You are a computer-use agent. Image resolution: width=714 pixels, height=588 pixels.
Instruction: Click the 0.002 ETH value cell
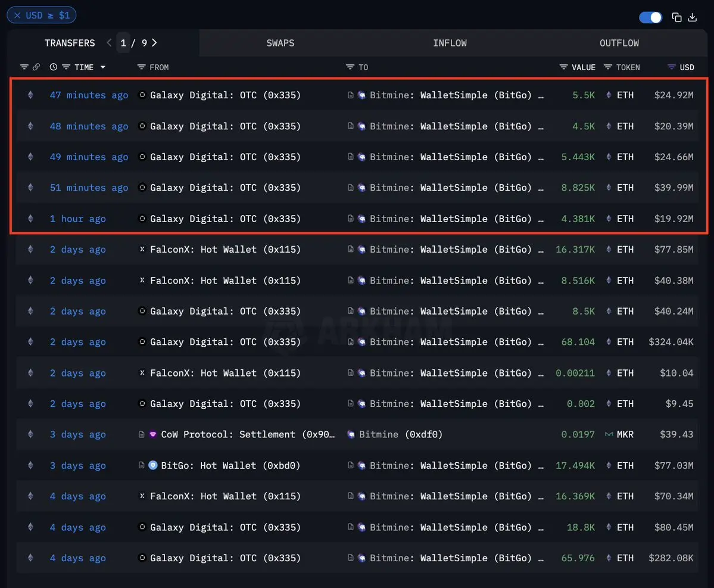pyautogui.click(x=581, y=403)
